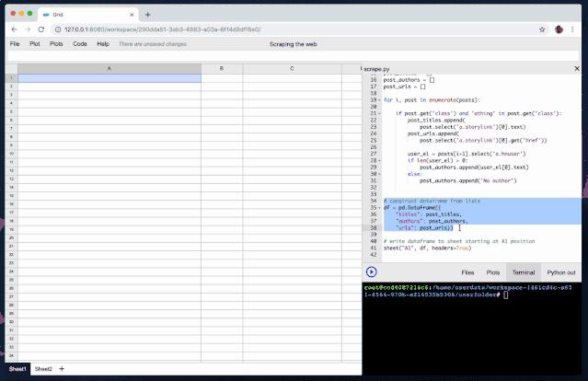Click the browser address bar
The image size is (588, 381).
coord(276,29)
